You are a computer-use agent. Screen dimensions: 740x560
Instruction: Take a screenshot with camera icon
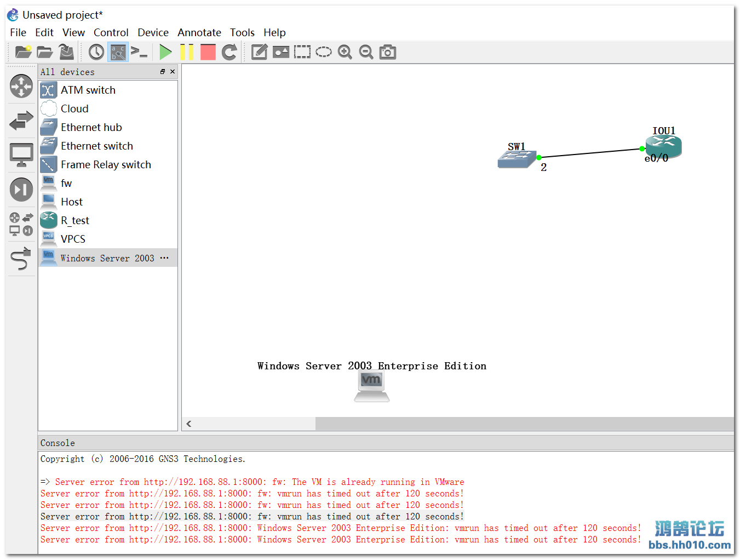click(x=388, y=52)
